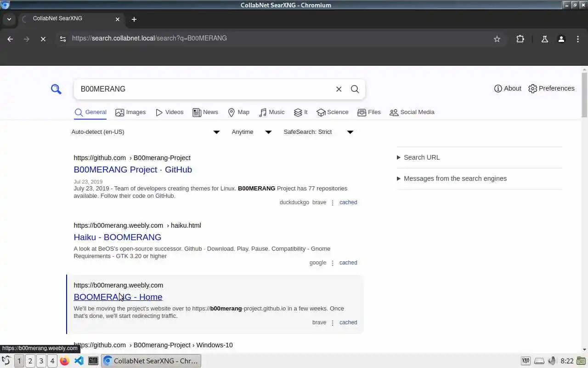Switch to the News tab

tap(205, 112)
